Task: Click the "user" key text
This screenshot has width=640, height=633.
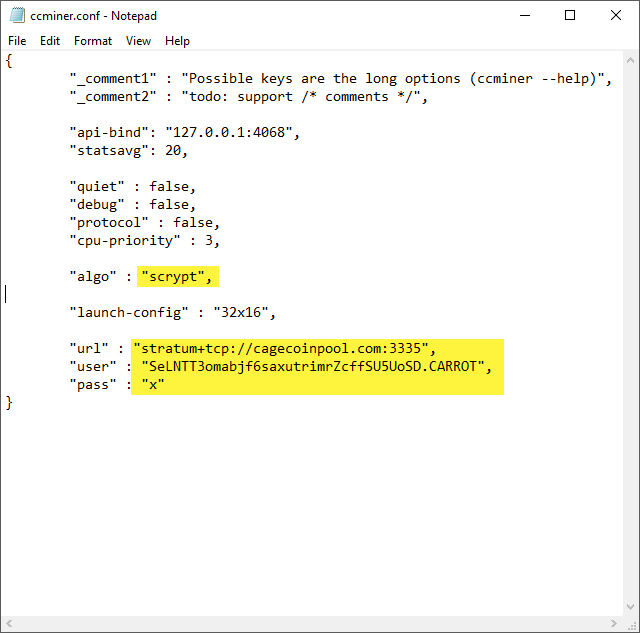Action: (93, 366)
